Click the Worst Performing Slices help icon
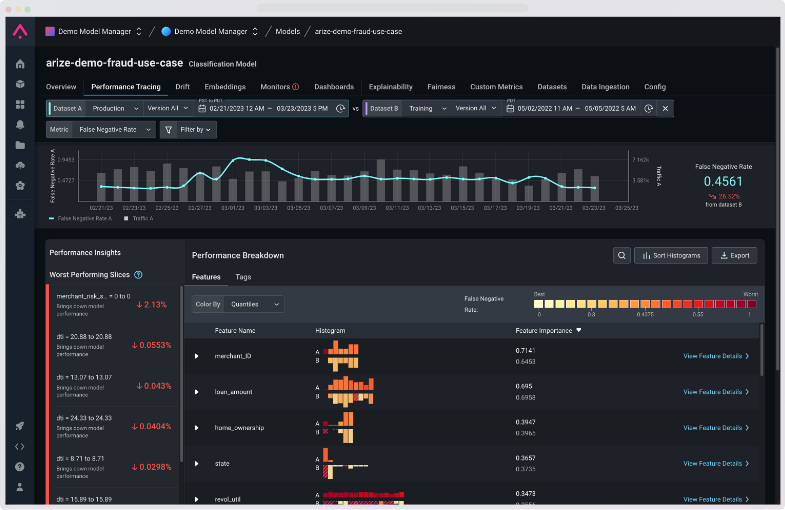Viewport: 785px width, 510px height. point(139,275)
